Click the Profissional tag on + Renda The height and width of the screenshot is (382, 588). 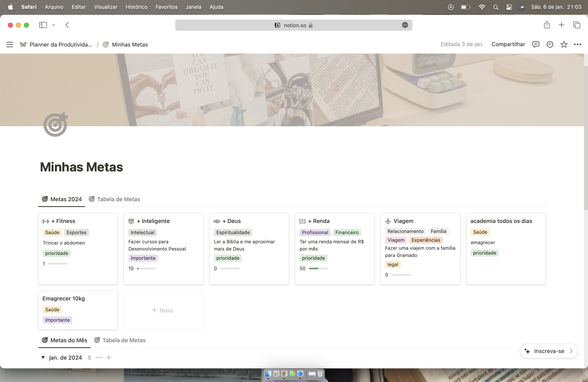(x=315, y=232)
